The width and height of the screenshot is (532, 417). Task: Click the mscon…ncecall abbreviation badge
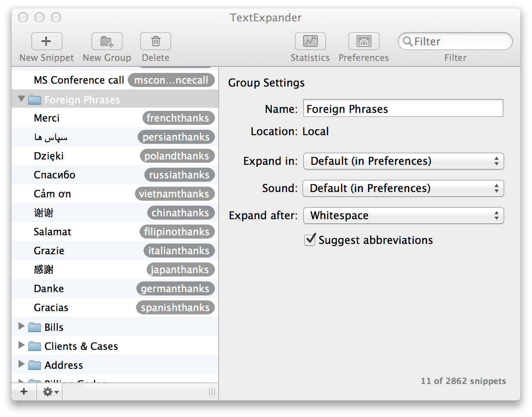(x=171, y=80)
